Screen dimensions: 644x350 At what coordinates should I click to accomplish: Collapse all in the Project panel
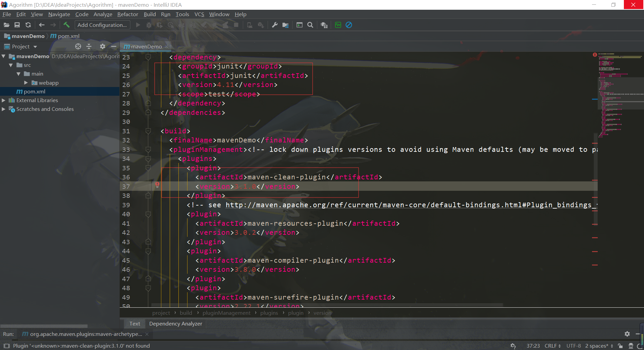point(89,46)
